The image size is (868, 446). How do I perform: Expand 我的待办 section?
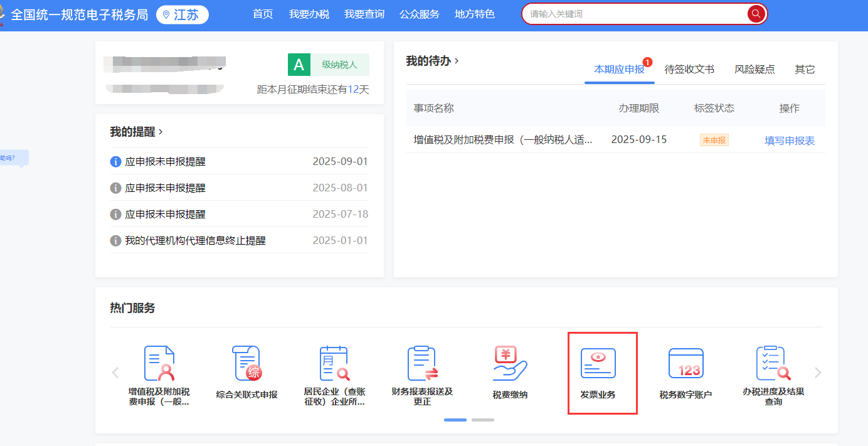pos(430,60)
